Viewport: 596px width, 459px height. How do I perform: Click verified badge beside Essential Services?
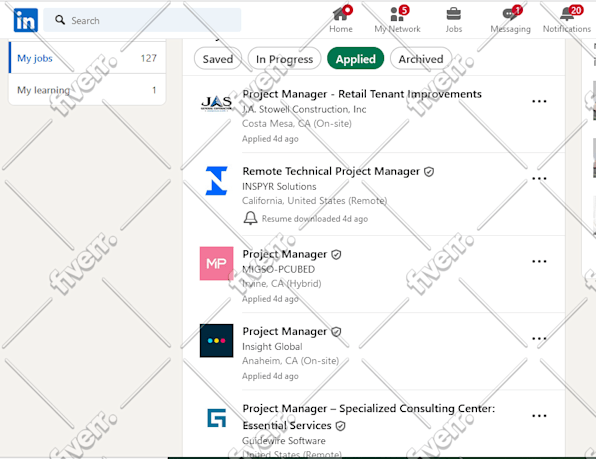tap(341, 426)
